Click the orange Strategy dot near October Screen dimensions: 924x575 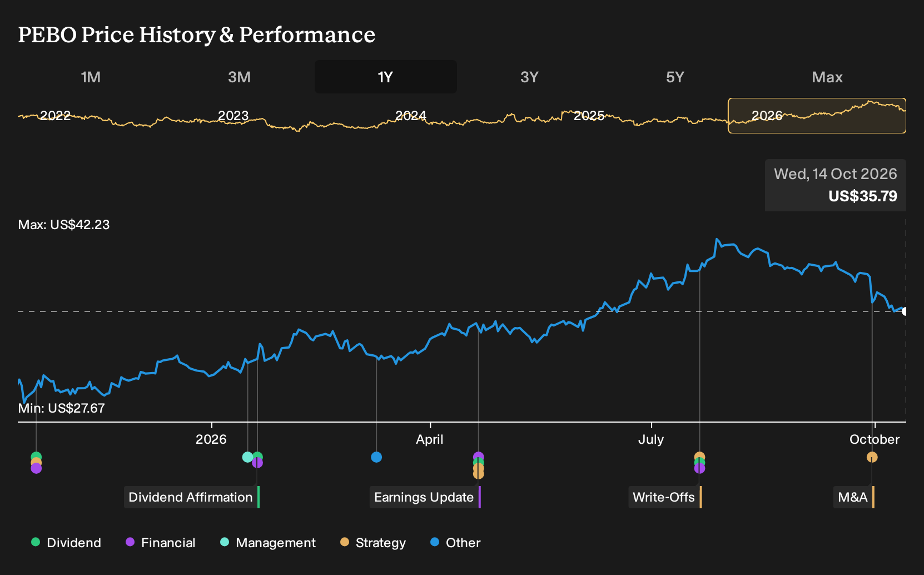pos(872,457)
